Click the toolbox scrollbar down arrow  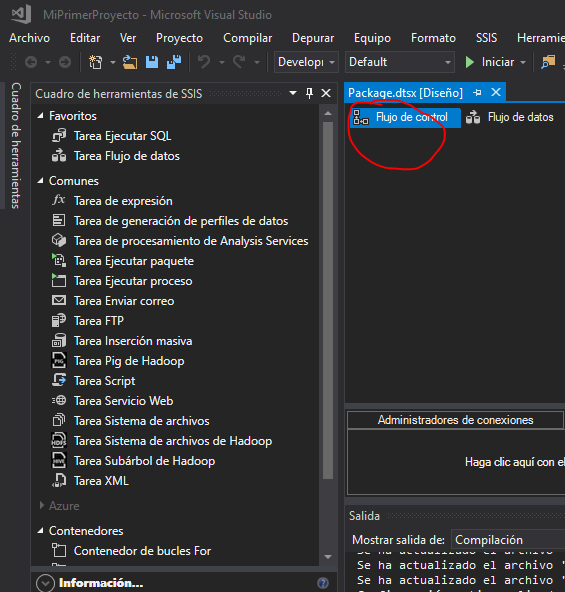[x=328, y=557]
